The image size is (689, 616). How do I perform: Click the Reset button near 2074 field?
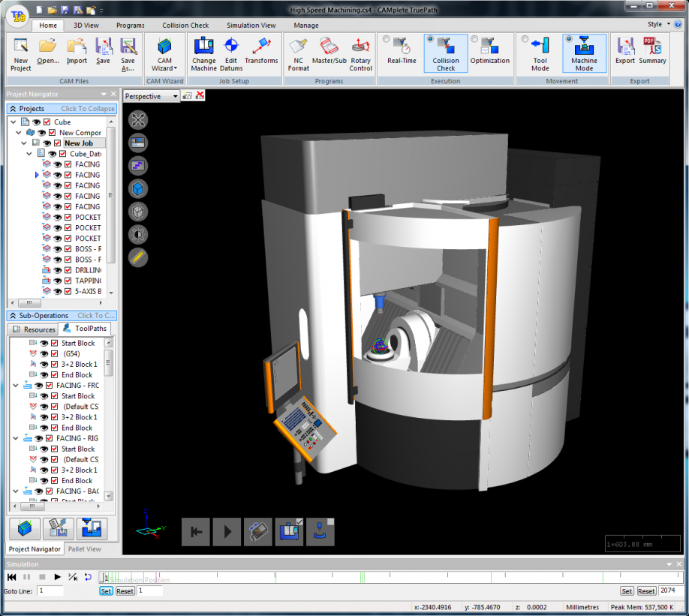[x=646, y=591]
